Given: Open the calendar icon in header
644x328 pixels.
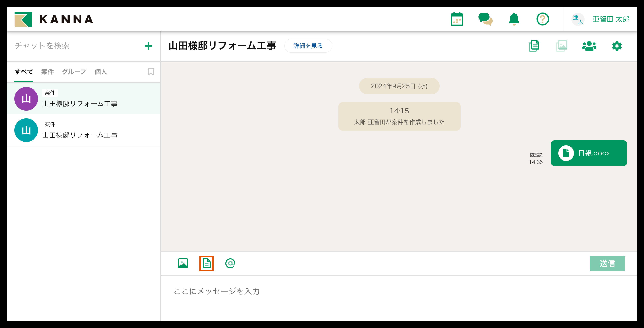Looking at the screenshot, I should pos(457,19).
